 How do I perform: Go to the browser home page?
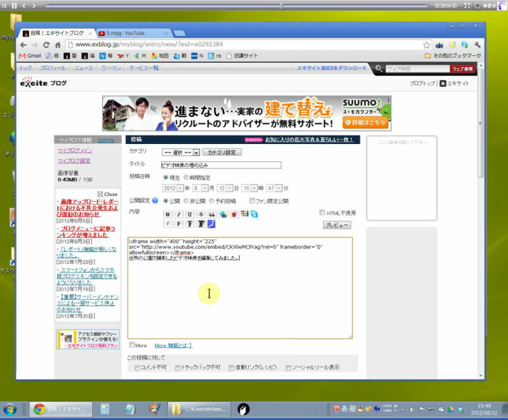click(58, 45)
